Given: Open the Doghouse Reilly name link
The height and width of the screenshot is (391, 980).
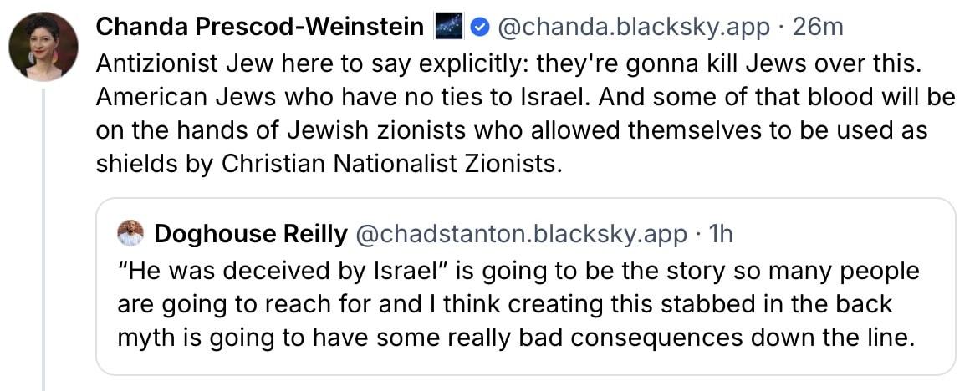Looking at the screenshot, I should tap(251, 235).
